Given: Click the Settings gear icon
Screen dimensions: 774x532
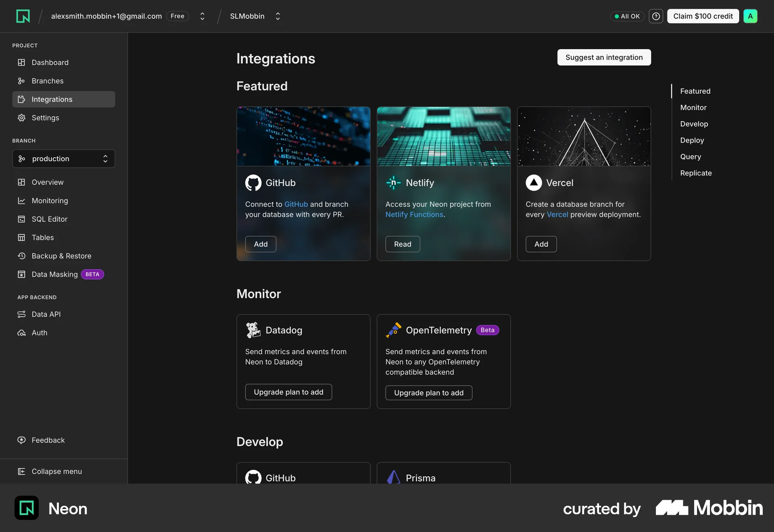Looking at the screenshot, I should pyautogui.click(x=21, y=118).
